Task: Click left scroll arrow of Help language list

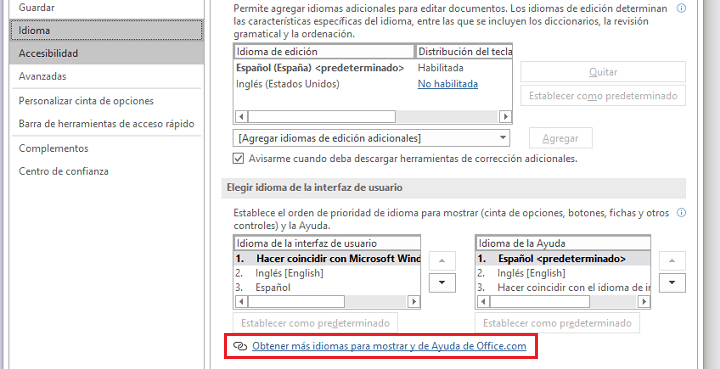Action: [x=484, y=302]
